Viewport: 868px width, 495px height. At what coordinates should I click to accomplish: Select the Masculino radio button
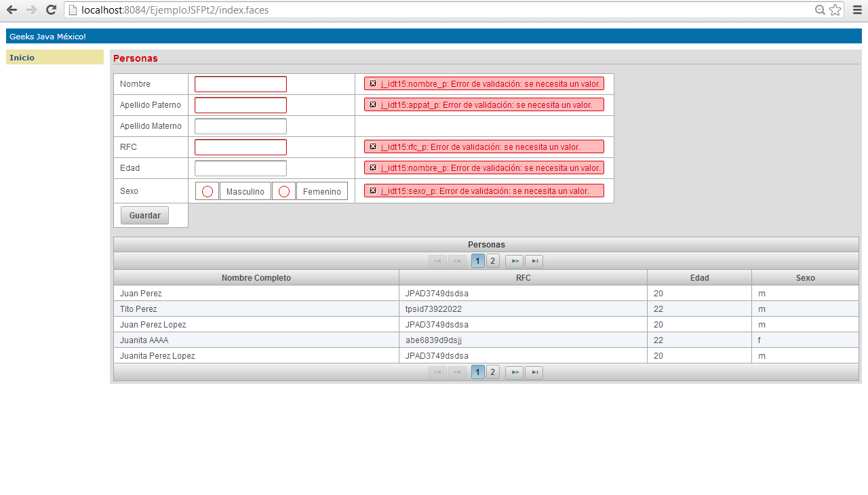[207, 191]
